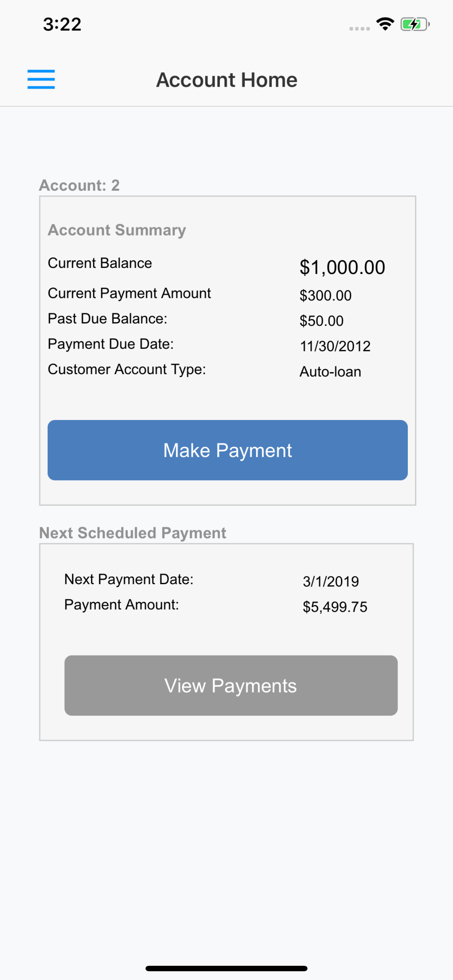Viewport: 453px width, 980px height.
Task: Tap the battery charging icon
Action: point(415,24)
